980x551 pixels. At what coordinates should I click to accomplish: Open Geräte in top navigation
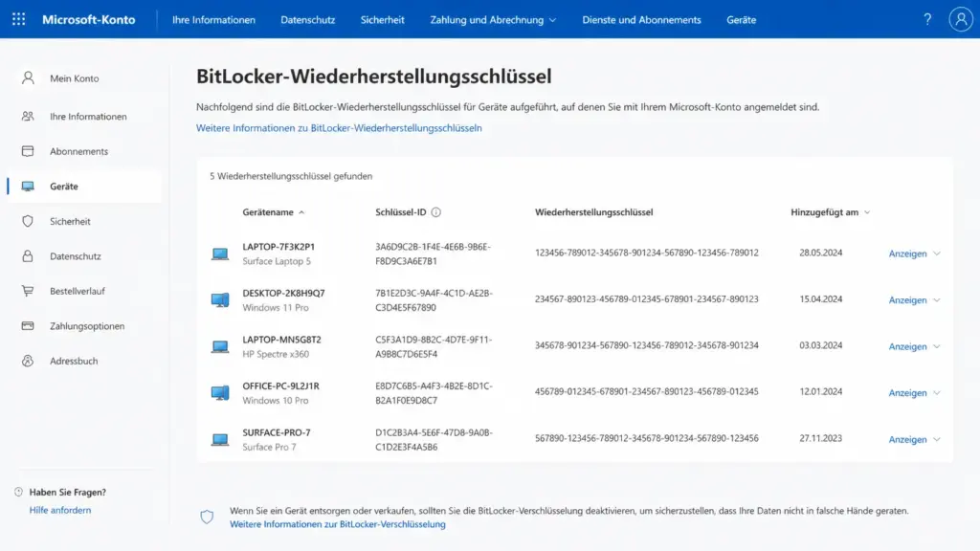click(x=742, y=19)
